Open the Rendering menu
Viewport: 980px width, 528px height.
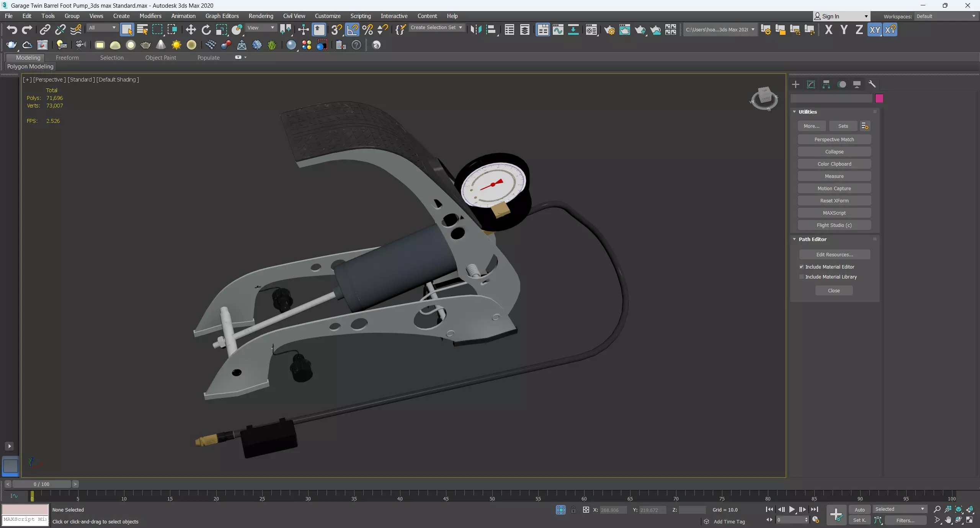(261, 16)
